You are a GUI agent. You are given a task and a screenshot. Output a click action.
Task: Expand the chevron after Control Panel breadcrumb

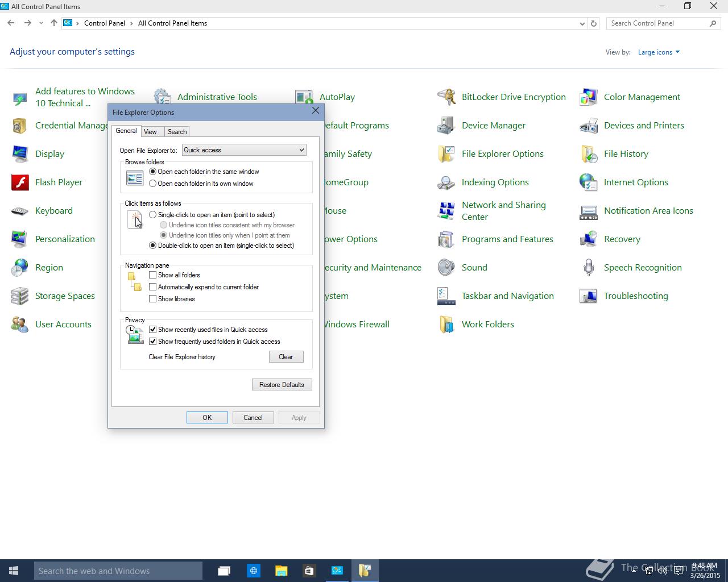(x=131, y=23)
